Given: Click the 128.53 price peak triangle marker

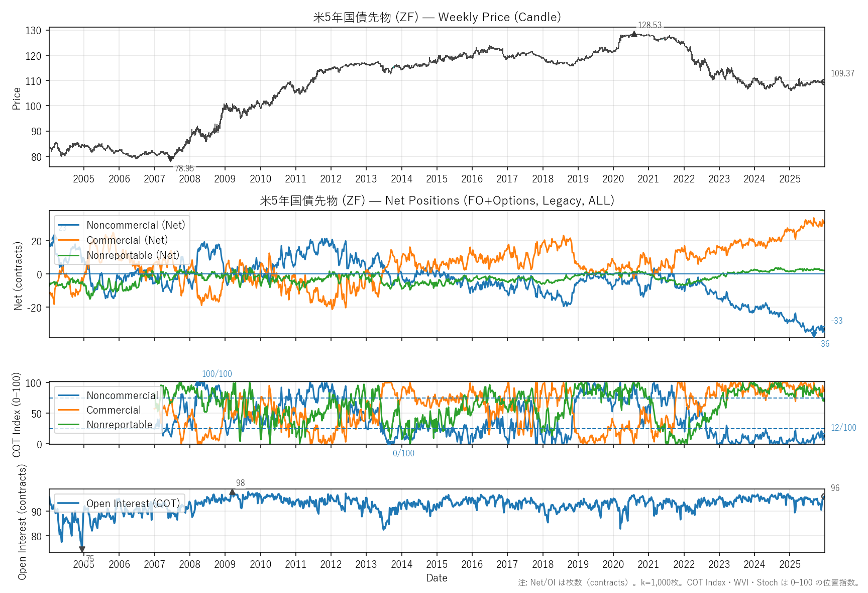Looking at the screenshot, I should 634,34.
